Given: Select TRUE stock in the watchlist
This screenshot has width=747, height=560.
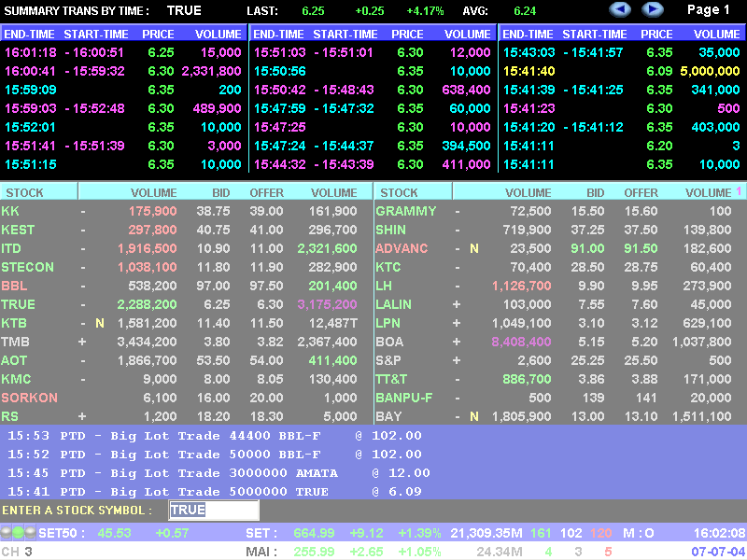Looking at the screenshot, I should click(18, 304).
